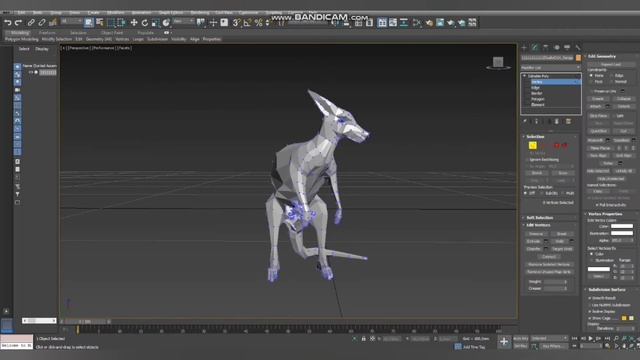
Task: Open vertex Illumination white swatch
Action: 622,233
